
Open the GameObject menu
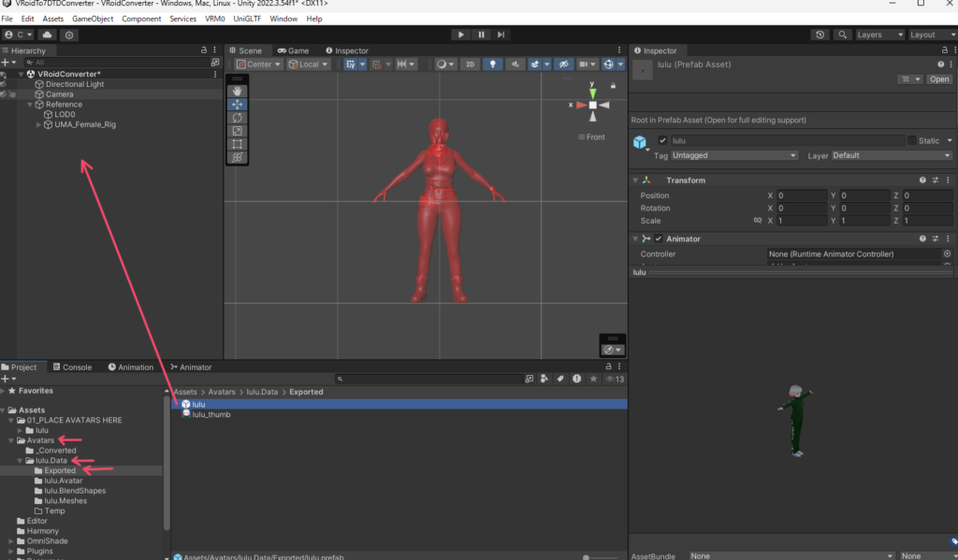tap(93, 19)
